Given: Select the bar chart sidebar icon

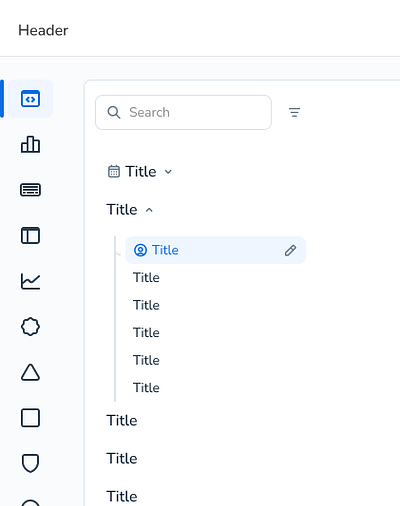Looking at the screenshot, I should 30,144.
